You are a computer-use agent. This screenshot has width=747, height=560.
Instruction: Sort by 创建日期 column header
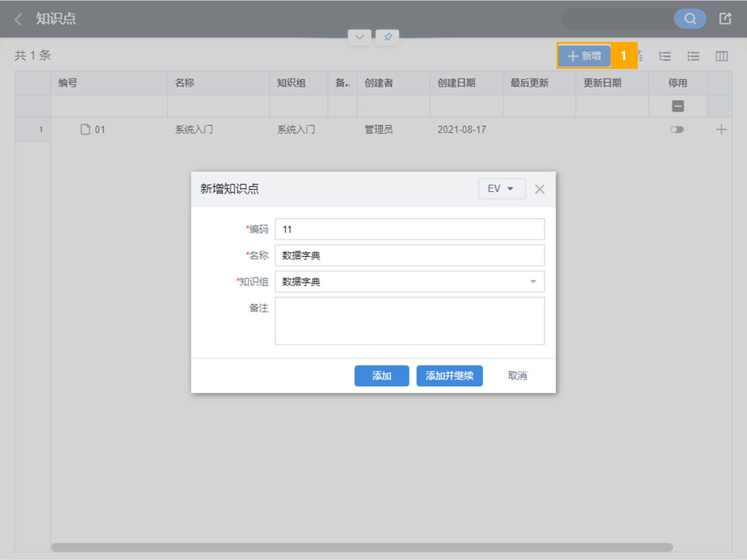pyautogui.click(x=467, y=83)
